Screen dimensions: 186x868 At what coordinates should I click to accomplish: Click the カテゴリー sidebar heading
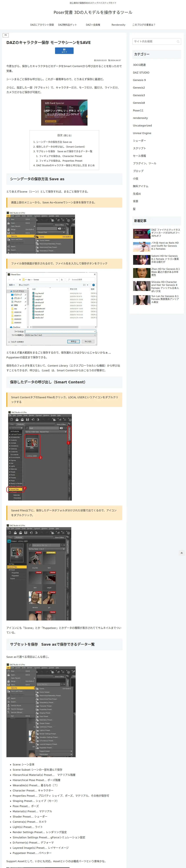(157, 54)
